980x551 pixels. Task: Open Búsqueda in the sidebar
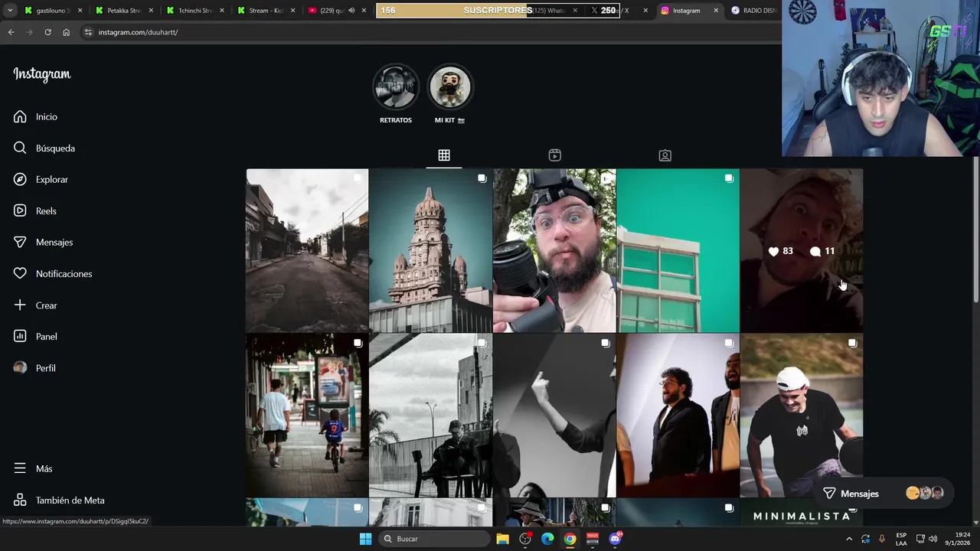(44, 148)
